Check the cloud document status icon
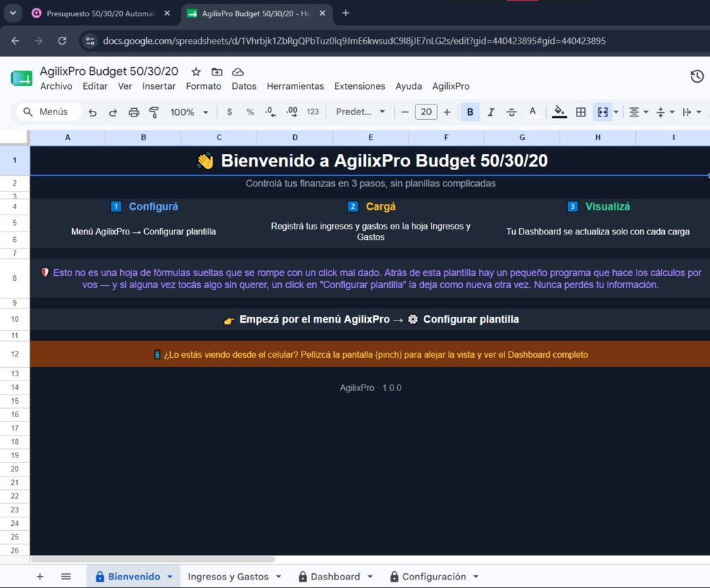The image size is (710, 588). click(x=237, y=72)
